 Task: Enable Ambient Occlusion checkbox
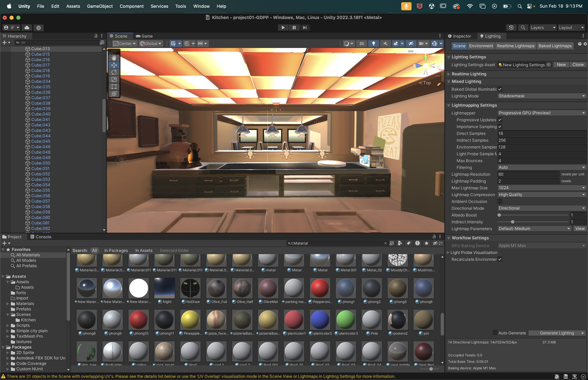tap(500, 202)
